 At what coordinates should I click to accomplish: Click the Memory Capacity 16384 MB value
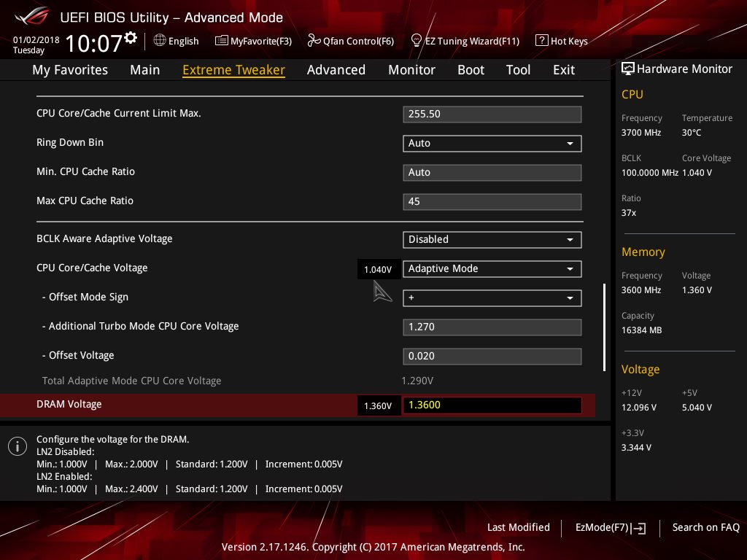click(642, 330)
